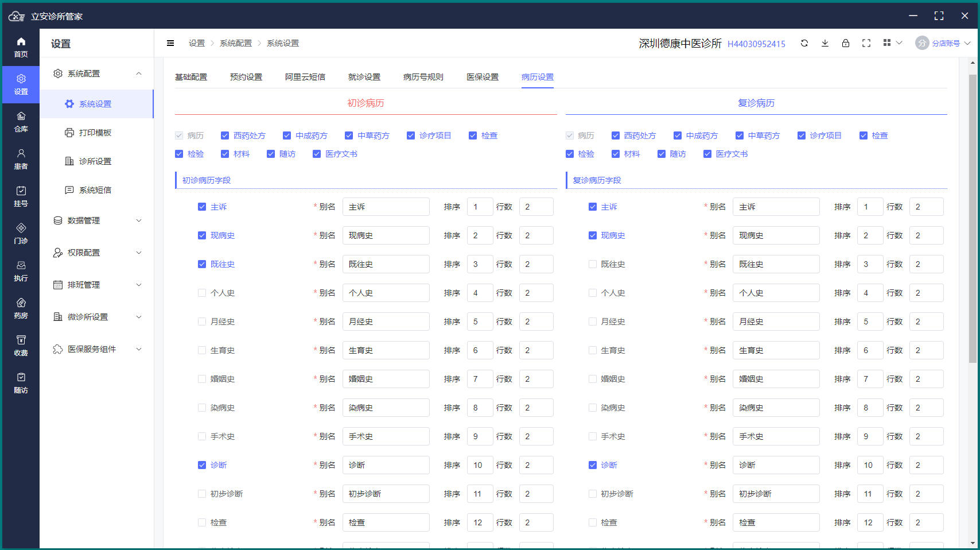The width and height of the screenshot is (980, 550).
Task: Click clinic code H44030952415
Action: 756,44
